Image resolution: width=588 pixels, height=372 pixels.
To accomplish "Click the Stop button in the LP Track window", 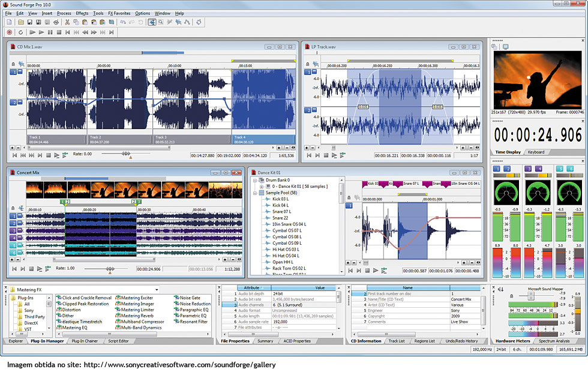I will tap(326, 155).
